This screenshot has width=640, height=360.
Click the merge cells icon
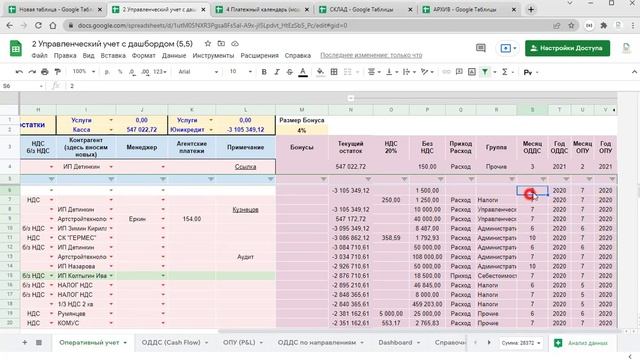point(347,72)
